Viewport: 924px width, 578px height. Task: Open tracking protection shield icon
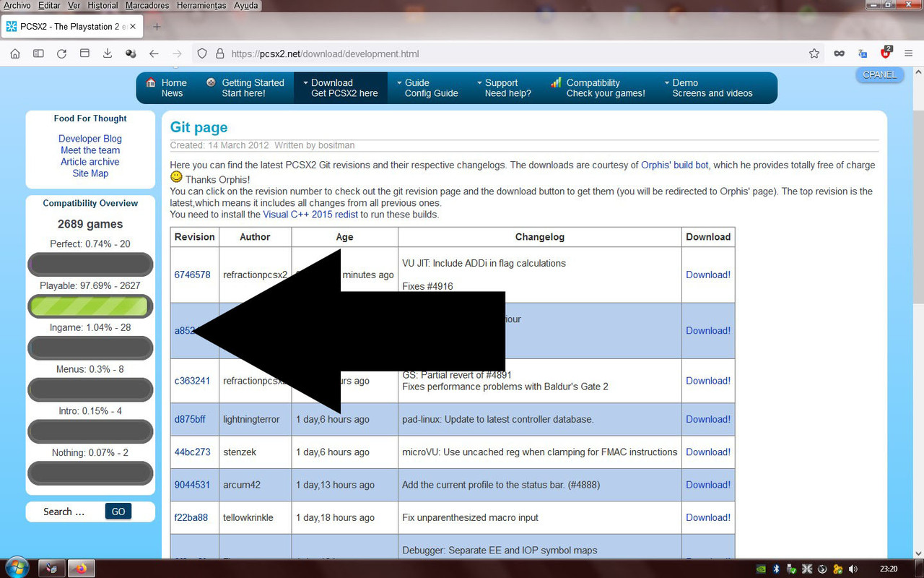click(202, 53)
